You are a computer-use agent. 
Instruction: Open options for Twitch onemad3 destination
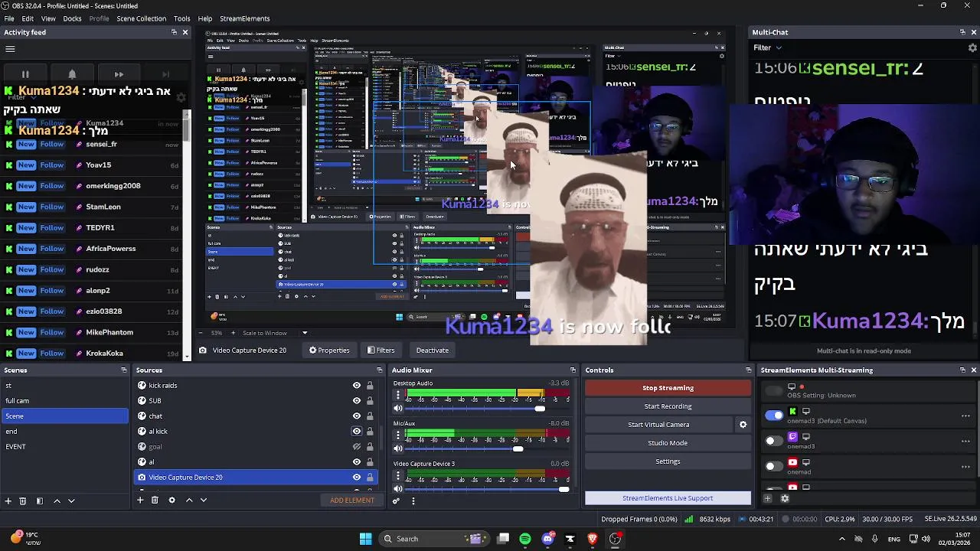click(965, 442)
